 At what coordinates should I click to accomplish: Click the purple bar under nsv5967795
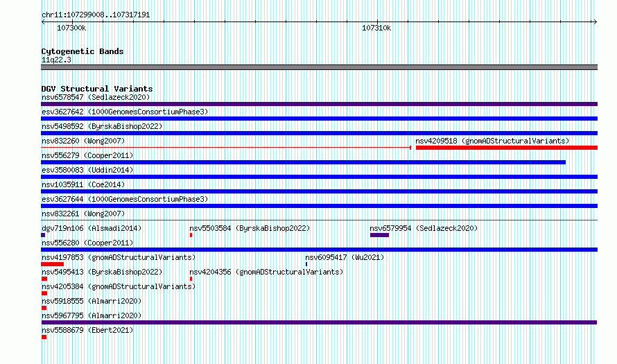pos(319,322)
